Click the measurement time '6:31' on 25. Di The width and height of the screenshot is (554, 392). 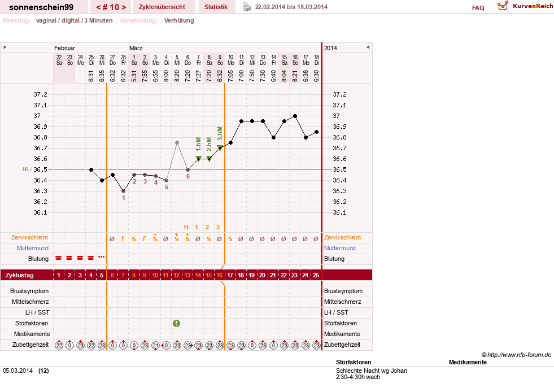tap(91, 76)
